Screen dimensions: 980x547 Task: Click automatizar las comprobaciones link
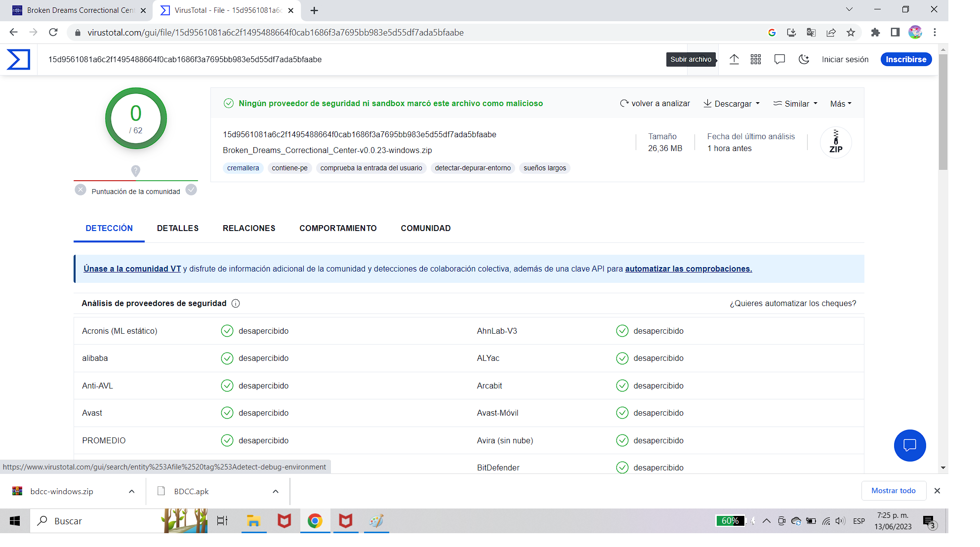pyautogui.click(x=689, y=269)
